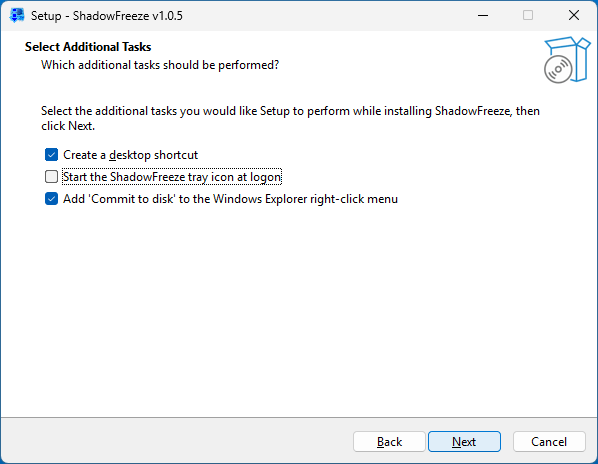This screenshot has height=464, width=598.
Task: Click 'Start the ShadowFreeze tray icon at logon' text
Action: point(172,177)
